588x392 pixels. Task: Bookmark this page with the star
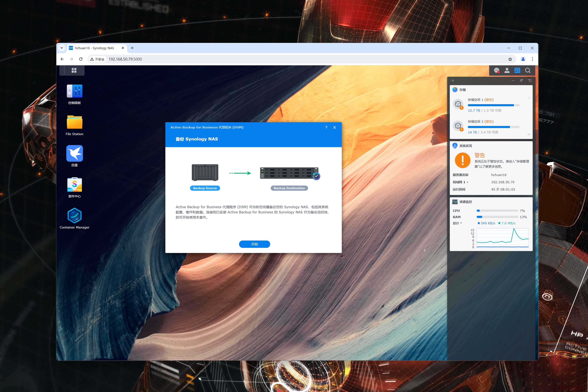click(510, 59)
